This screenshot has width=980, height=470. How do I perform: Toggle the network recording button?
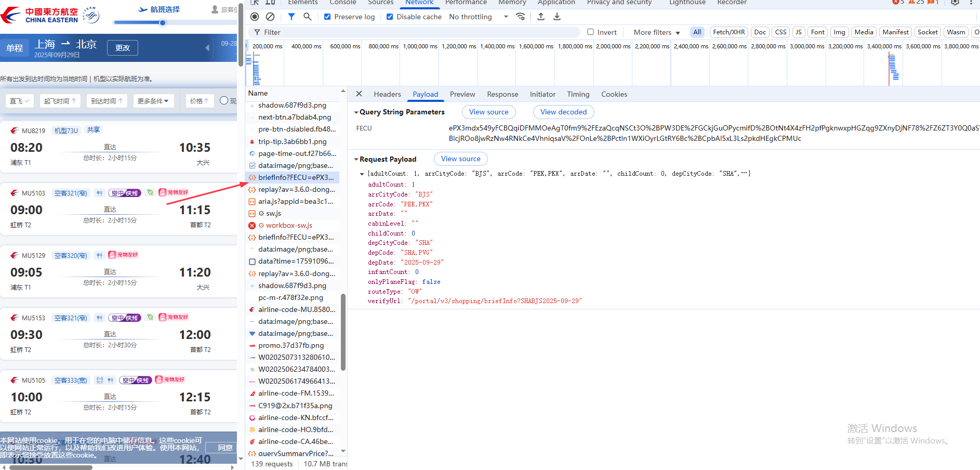click(255, 17)
